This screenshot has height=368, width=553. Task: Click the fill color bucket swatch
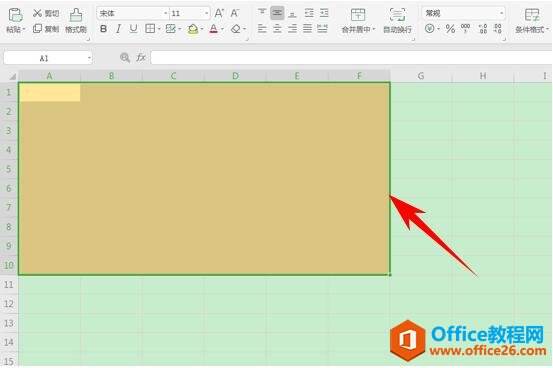coord(193,29)
